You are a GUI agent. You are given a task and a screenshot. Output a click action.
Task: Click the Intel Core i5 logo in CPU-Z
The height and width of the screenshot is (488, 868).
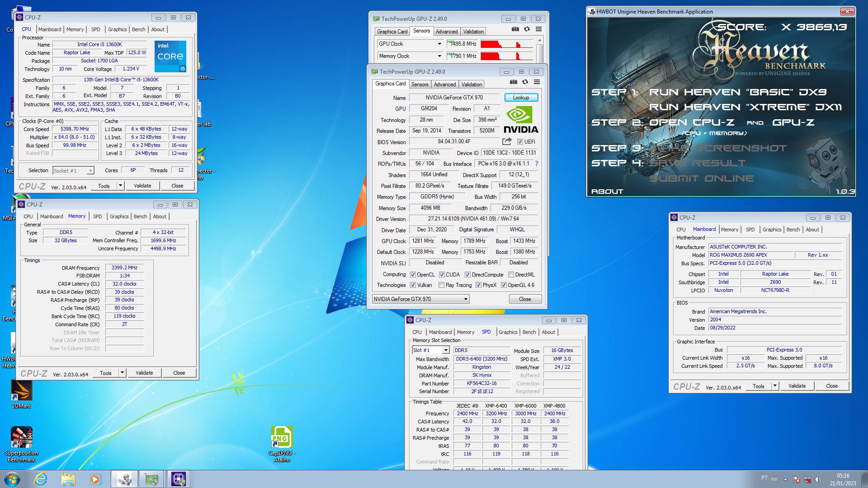pos(170,56)
